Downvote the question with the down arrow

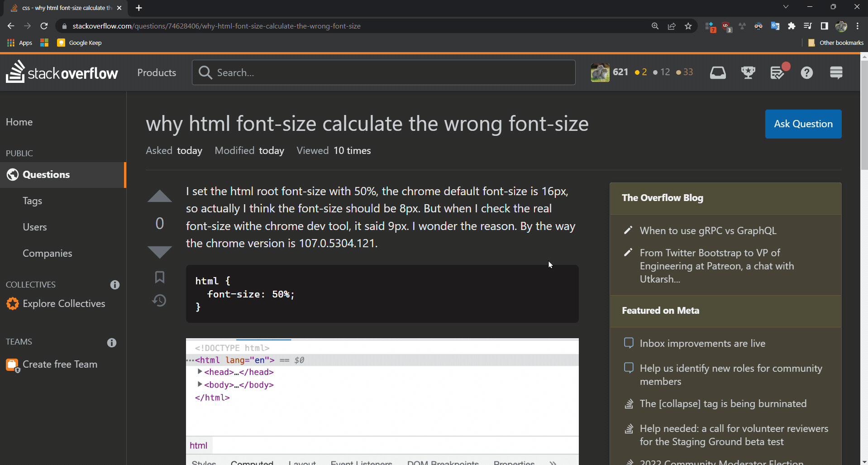159,252
